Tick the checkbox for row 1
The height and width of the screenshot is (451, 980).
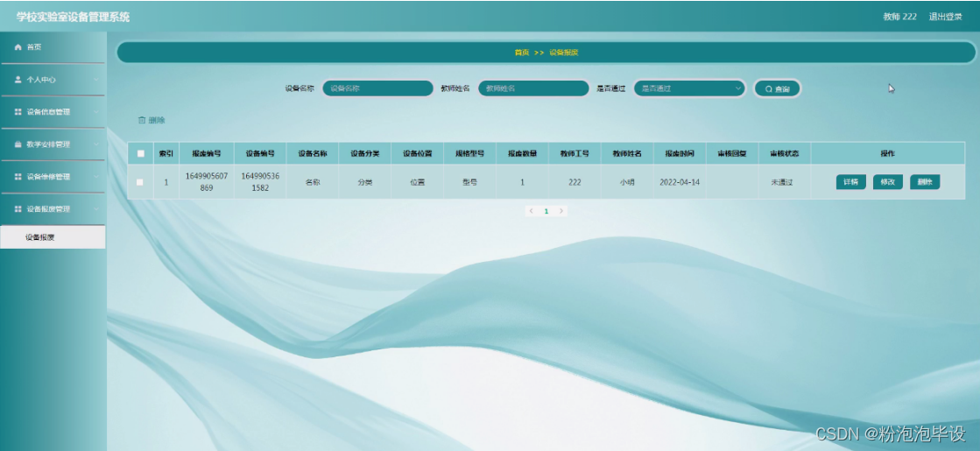tap(139, 182)
